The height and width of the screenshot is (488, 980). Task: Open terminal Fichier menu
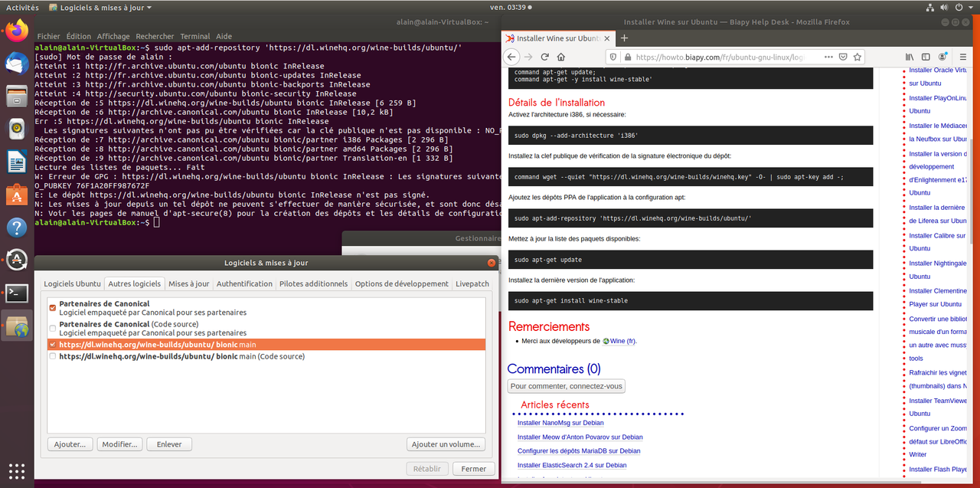(x=48, y=36)
